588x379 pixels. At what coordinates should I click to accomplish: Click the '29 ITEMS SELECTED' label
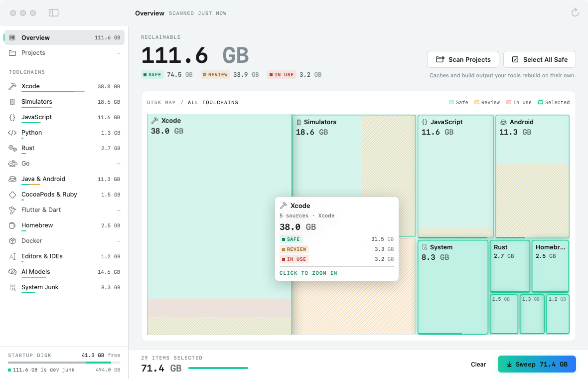pos(172,358)
